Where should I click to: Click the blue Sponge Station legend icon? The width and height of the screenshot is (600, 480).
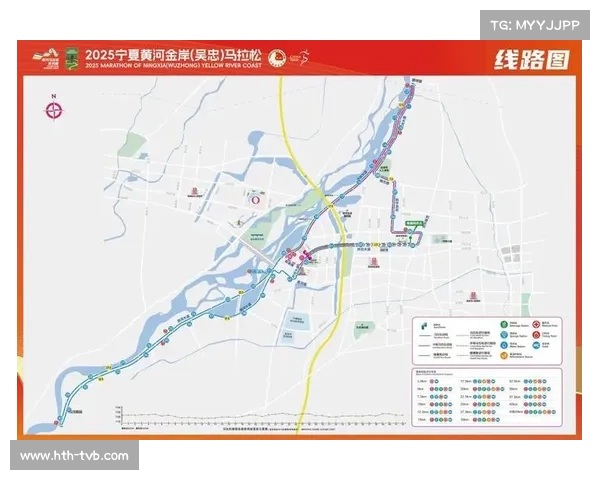(x=504, y=335)
